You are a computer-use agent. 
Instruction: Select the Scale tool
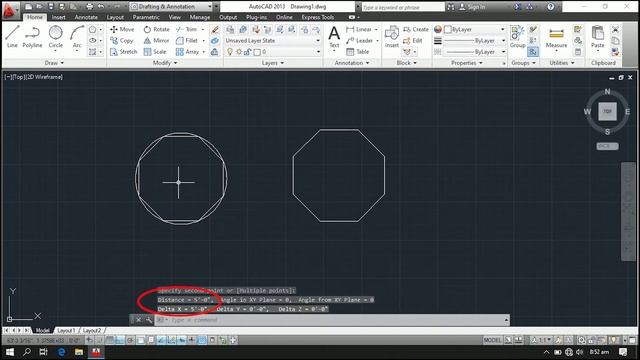pos(155,52)
